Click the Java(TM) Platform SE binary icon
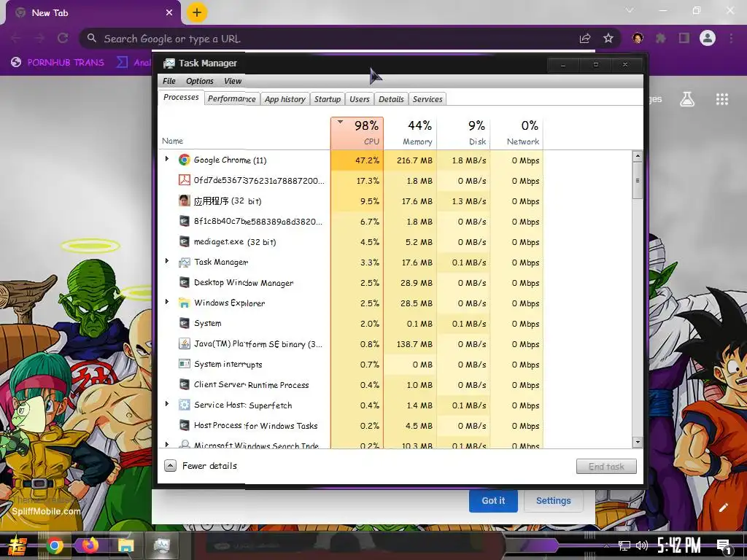This screenshot has width=747, height=560. click(x=184, y=343)
